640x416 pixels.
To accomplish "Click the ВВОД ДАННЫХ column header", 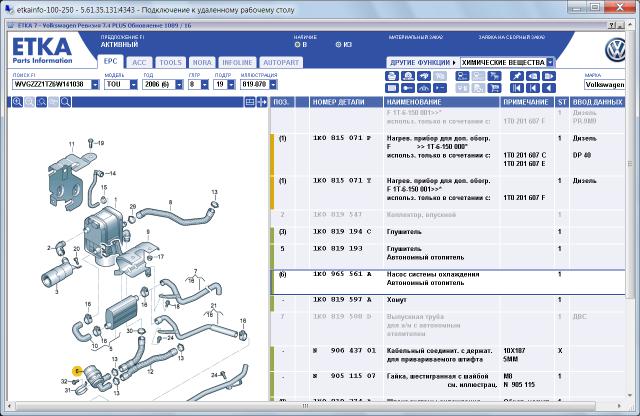I will pyautogui.click(x=597, y=102).
